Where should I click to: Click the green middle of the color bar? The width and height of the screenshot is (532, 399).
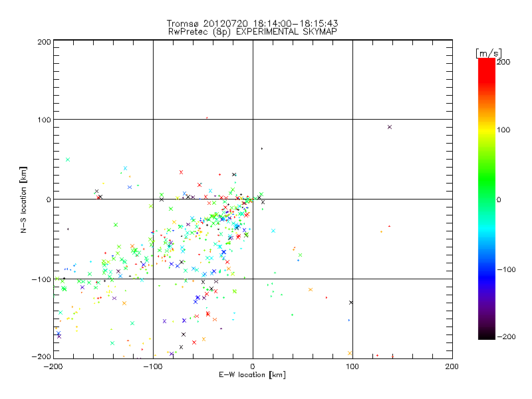click(x=487, y=199)
